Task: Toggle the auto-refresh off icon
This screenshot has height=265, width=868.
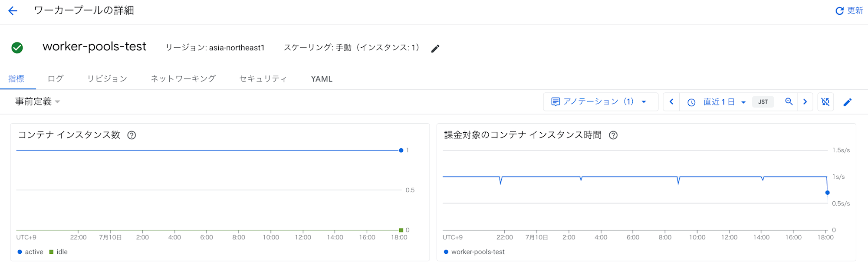Action: (x=825, y=102)
